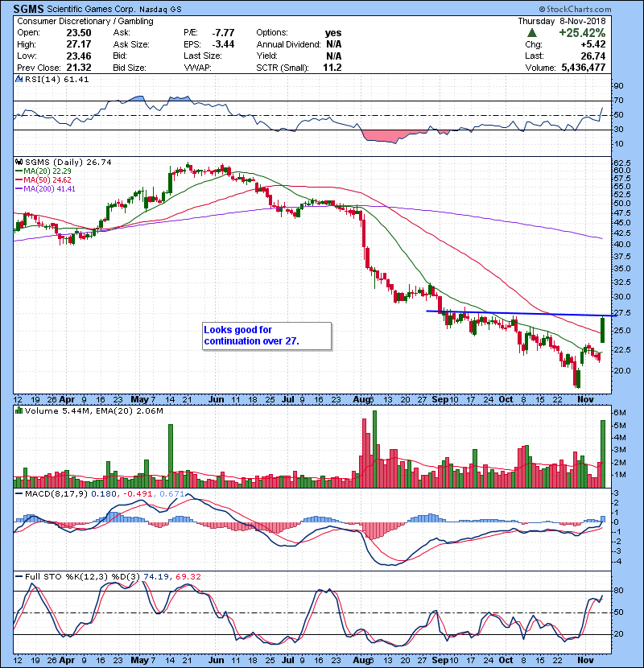Select the SGMS ticker symbol in the header
The image size is (644, 668).
coord(28,9)
